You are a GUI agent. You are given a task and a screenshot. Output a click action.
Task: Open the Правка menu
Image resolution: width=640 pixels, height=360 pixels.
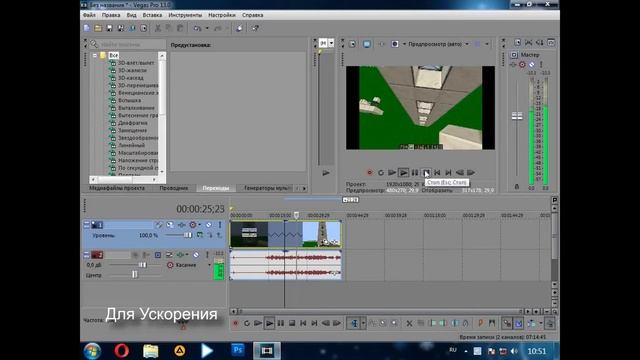(x=111, y=15)
